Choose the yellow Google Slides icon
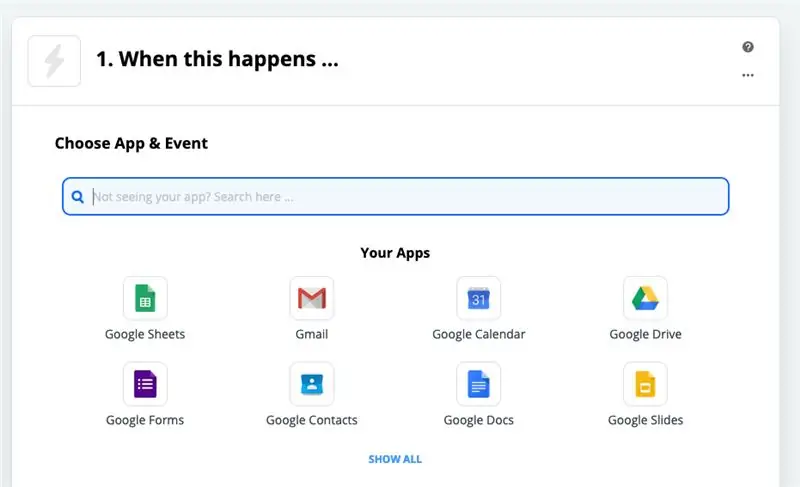 point(645,384)
